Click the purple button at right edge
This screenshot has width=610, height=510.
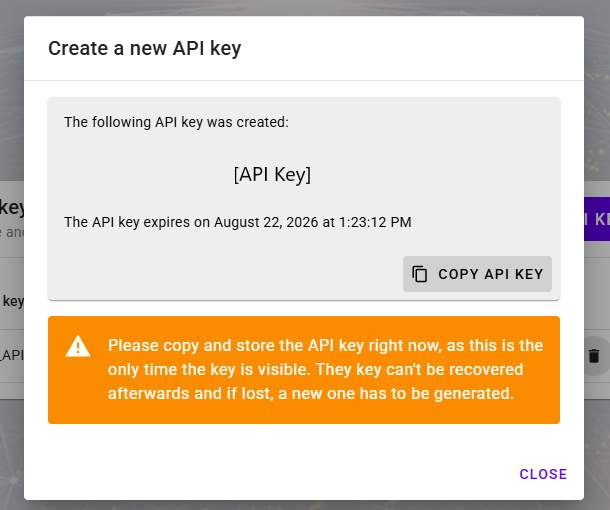pos(597,219)
